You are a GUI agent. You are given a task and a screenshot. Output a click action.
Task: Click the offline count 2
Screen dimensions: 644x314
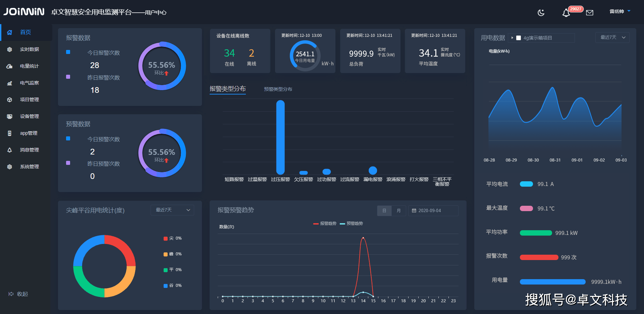(252, 53)
